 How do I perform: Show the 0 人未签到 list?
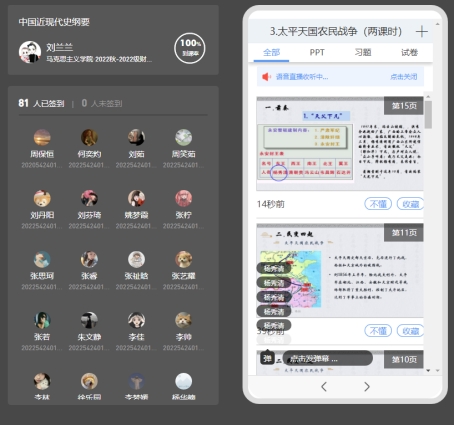(102, 104)
